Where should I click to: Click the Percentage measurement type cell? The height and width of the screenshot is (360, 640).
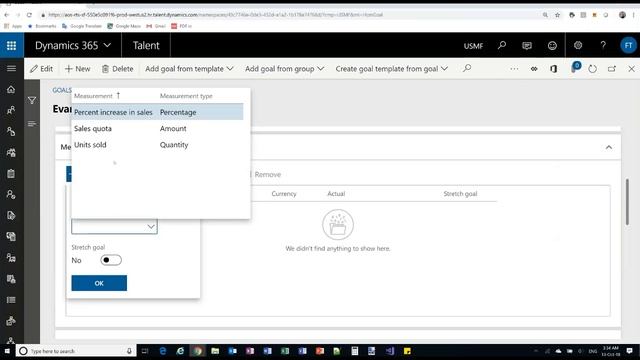(178, 112)
